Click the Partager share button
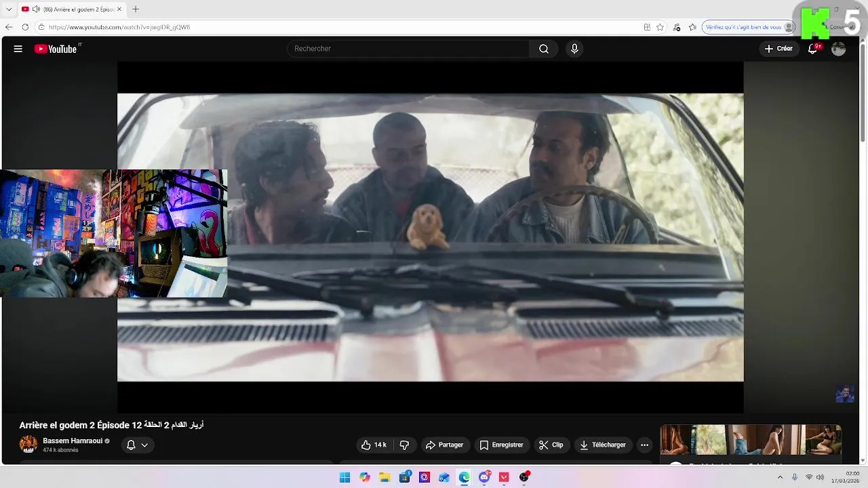Viewport: 868px width, 488px height. pos(444,445)
